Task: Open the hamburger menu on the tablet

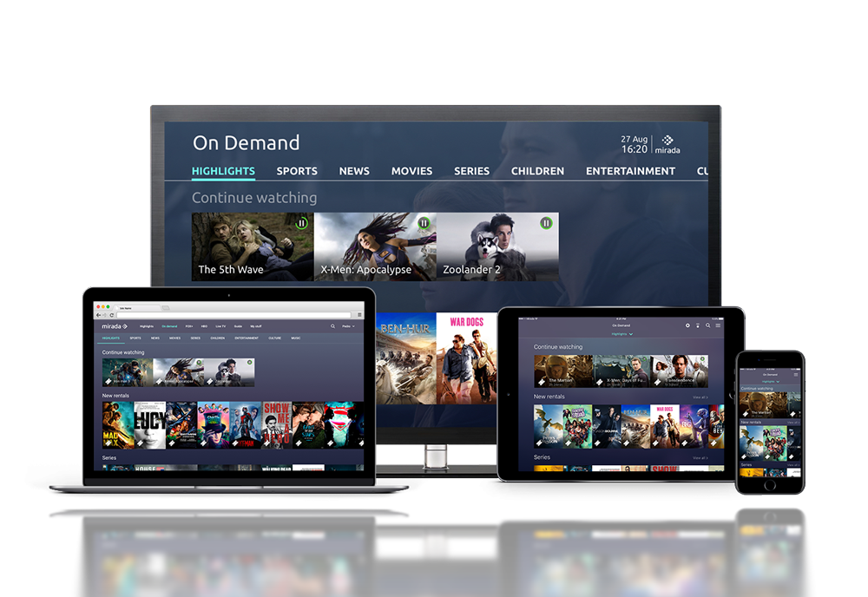Action: (718, 325)
